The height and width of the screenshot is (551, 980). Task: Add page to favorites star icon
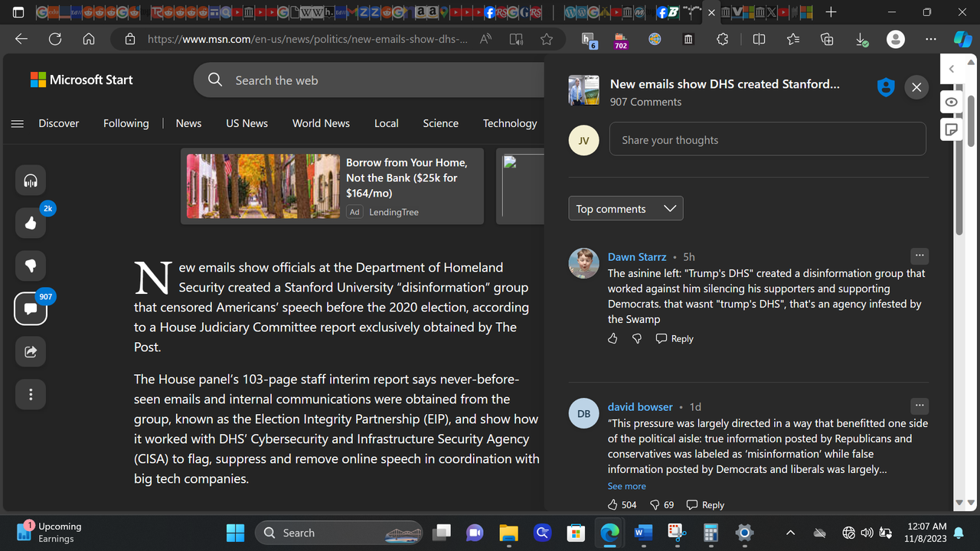(547, 39)
